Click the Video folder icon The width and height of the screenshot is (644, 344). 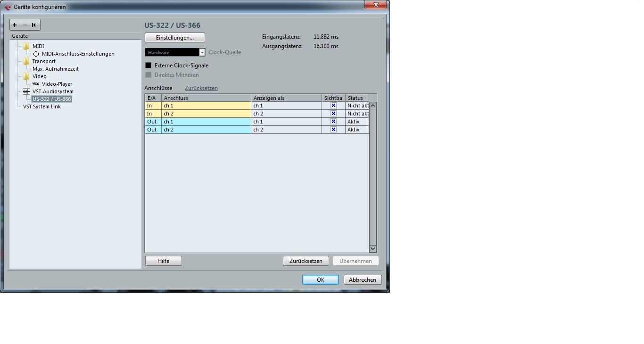click(x=26, y=76)
